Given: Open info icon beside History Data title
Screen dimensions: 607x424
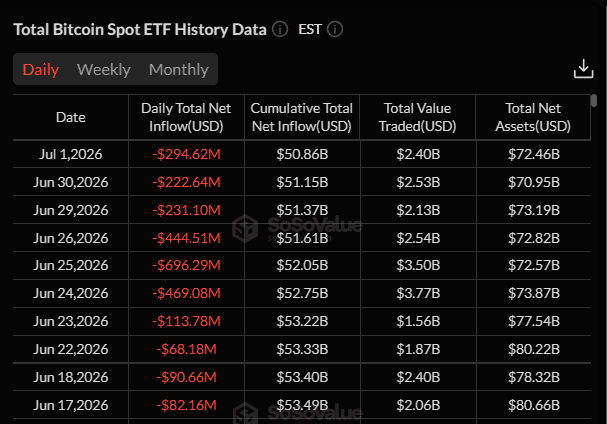Looking at the screenshot, I should pos(280,29).
